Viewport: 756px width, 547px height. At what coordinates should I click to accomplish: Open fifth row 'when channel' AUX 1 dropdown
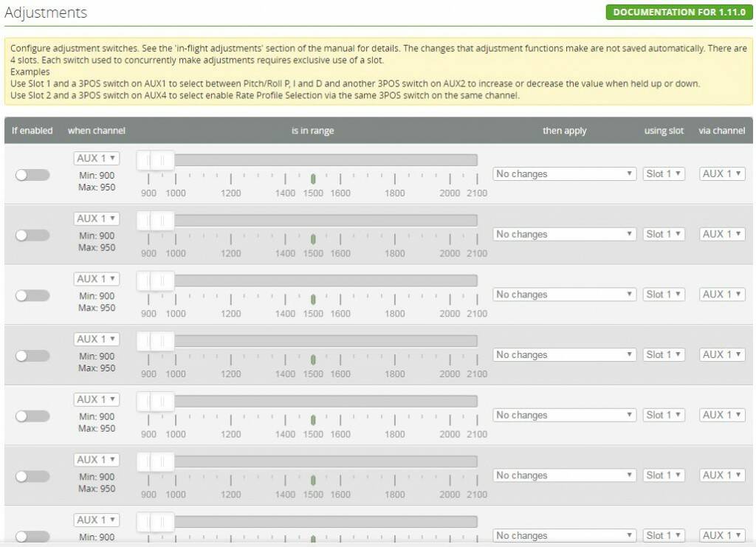click(x=97, y=399)
